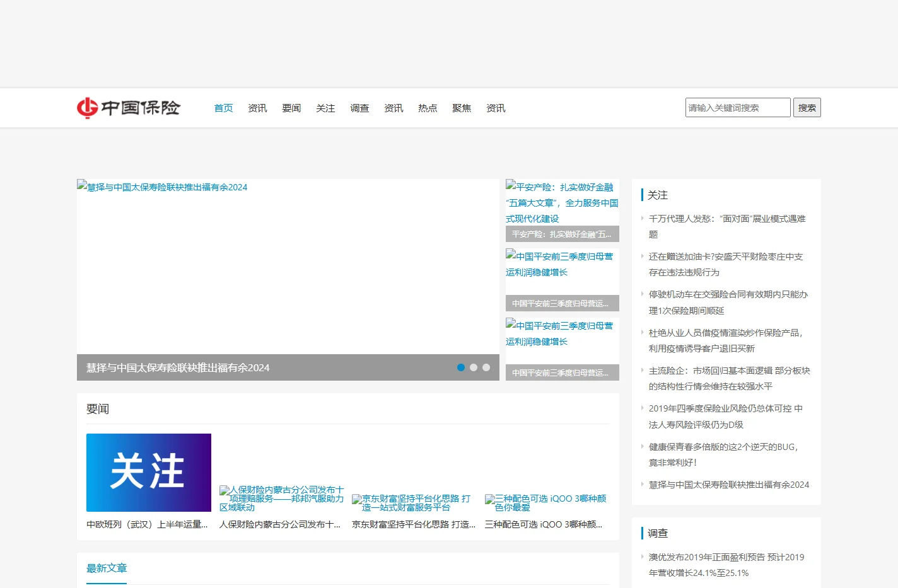
Task: Open the 聚焦 navigation item
Action: click(462, 108)
